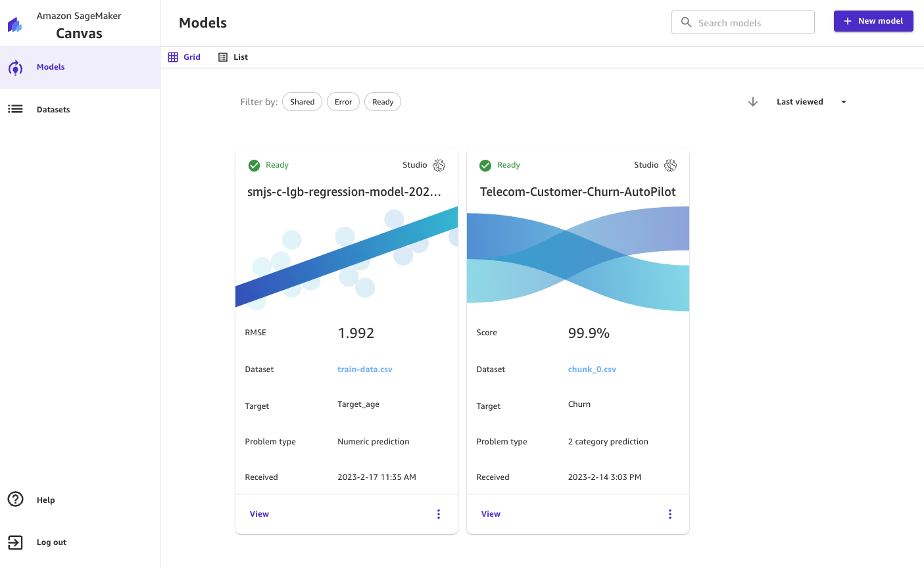The width and height of the screenshot is (924, 568).
Task: Click the SageMaker Canvas logo icon
Action: pos(15,25)
